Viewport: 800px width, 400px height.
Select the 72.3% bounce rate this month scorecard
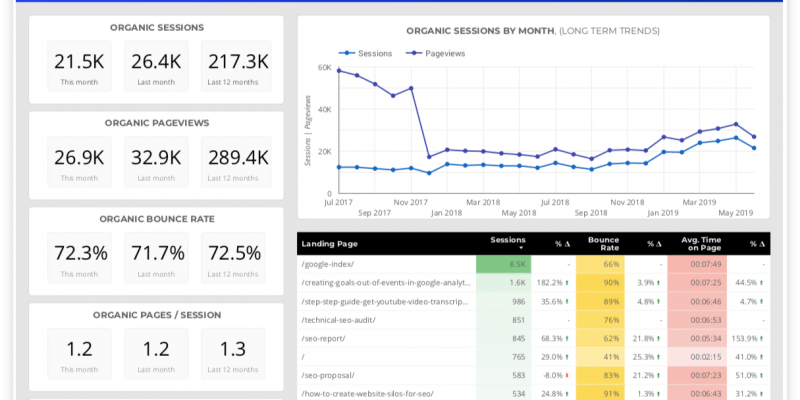76,258
